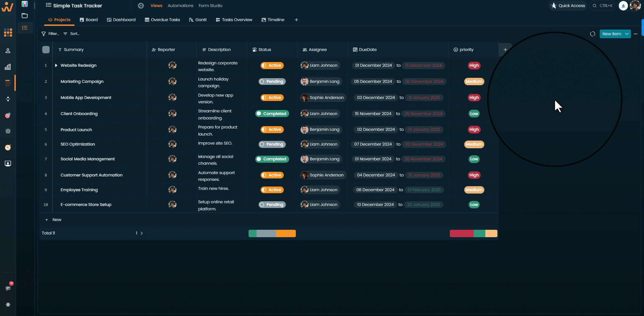Image resolution: width=644 pixels, height=316 pixels.
Task: Open settings cog at bottom of sidebar
Action: click(x=8, y=305)
